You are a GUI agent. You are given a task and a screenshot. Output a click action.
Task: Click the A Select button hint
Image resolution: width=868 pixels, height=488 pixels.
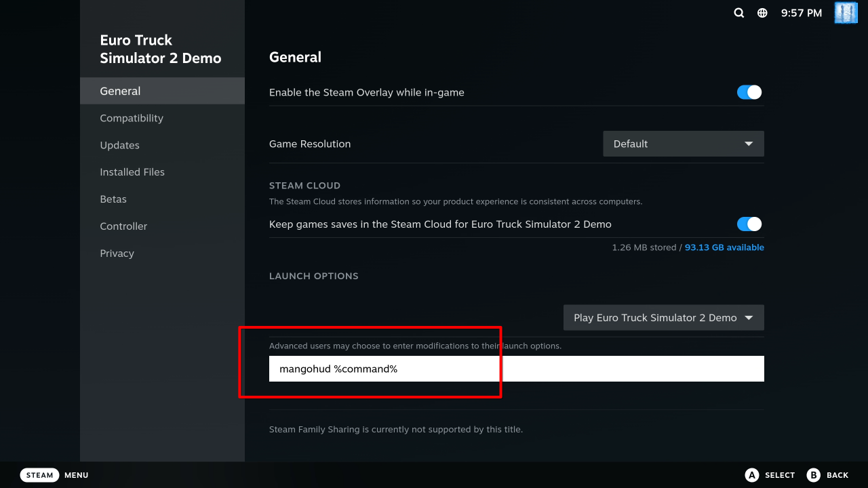770,475
